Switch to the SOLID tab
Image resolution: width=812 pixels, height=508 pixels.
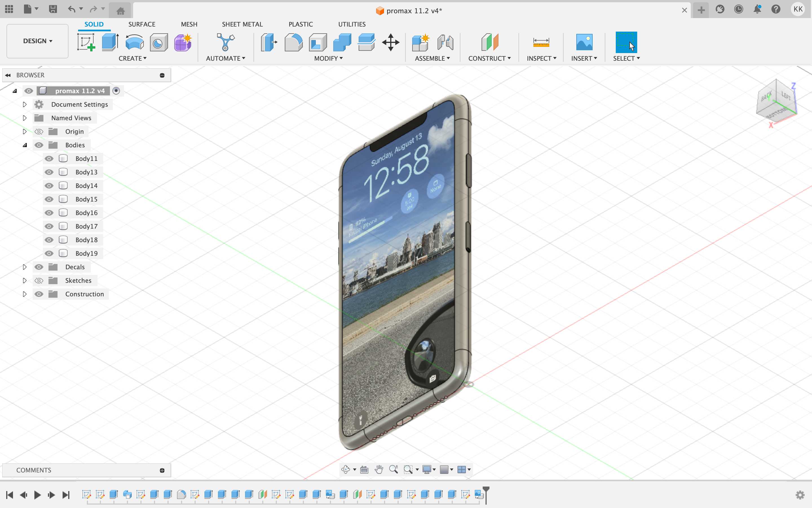point(94,24)
